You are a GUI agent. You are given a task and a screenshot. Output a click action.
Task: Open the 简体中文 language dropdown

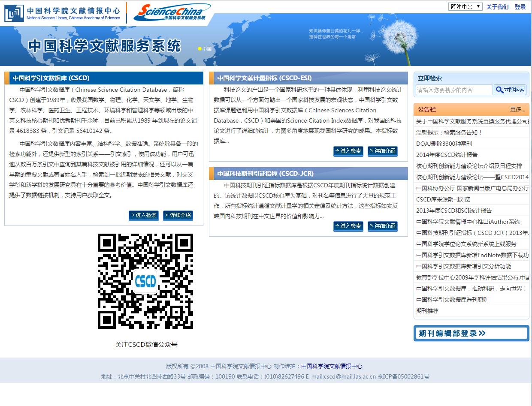tap(465, 6)
